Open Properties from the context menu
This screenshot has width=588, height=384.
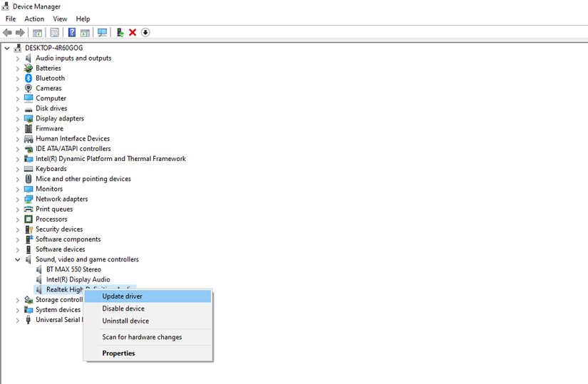(148, 353)
